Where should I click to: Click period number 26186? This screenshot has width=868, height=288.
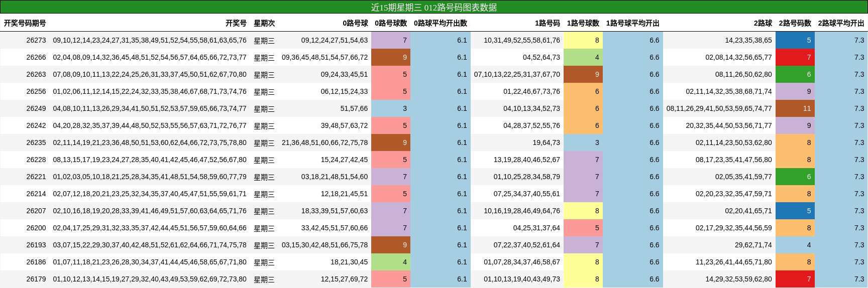click(36, 262)
